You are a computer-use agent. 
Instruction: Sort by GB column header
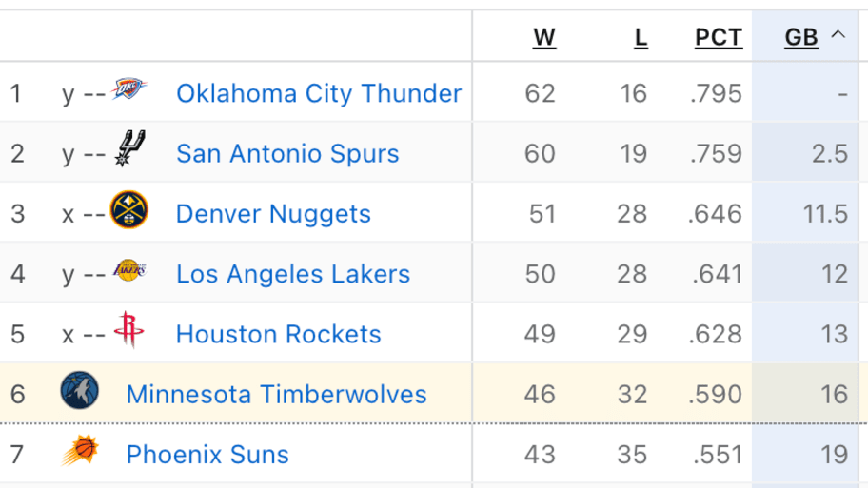[x=800, y=38]
